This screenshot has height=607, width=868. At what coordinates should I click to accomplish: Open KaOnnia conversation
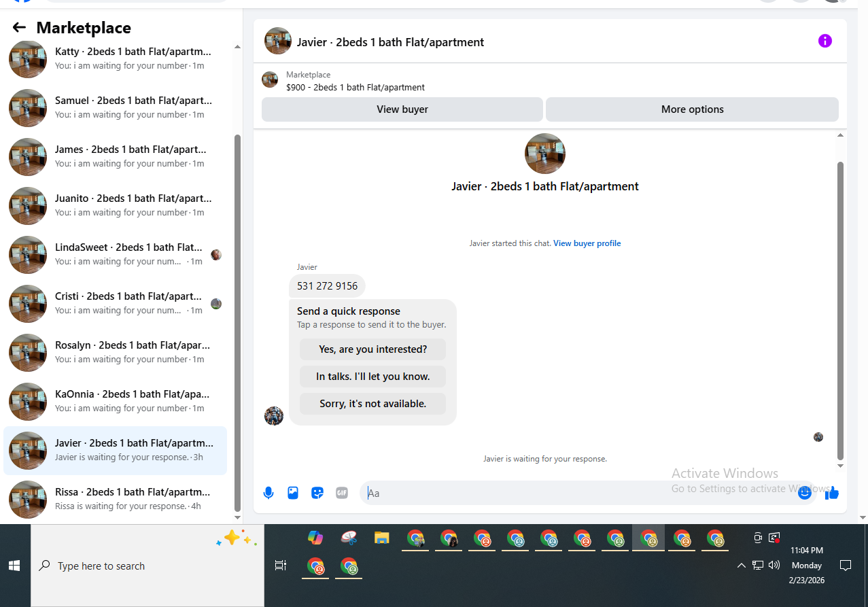116,401
